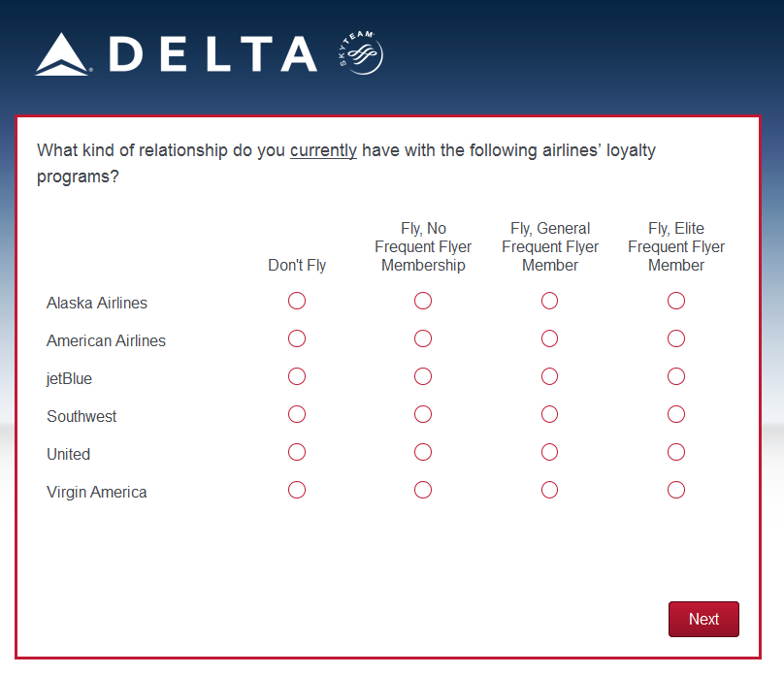The image size is (784, 675).
Task: Select Fly, No Membership for American Airlines
Action: pyautogui.click(x=423, y=338)
